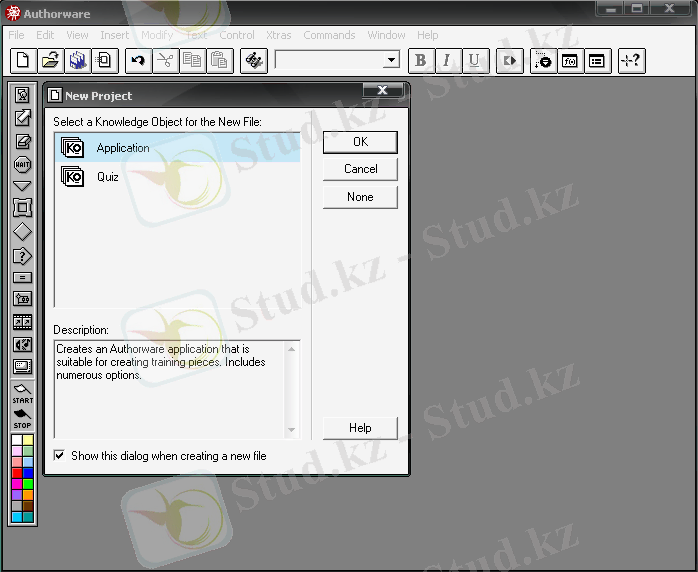
Task: Click the New file toolbar icon
Action: pyautogui.click(x=23, y=61)
